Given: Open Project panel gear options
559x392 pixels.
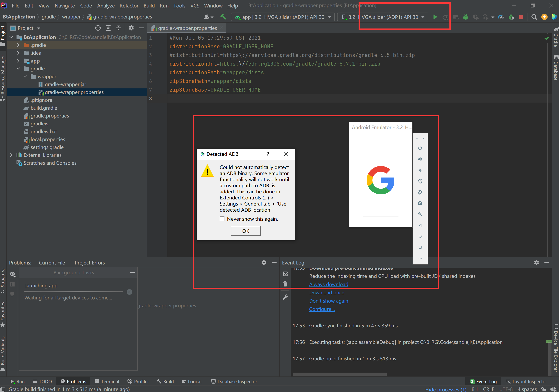Looking at the screenshot, I should 131,28.
